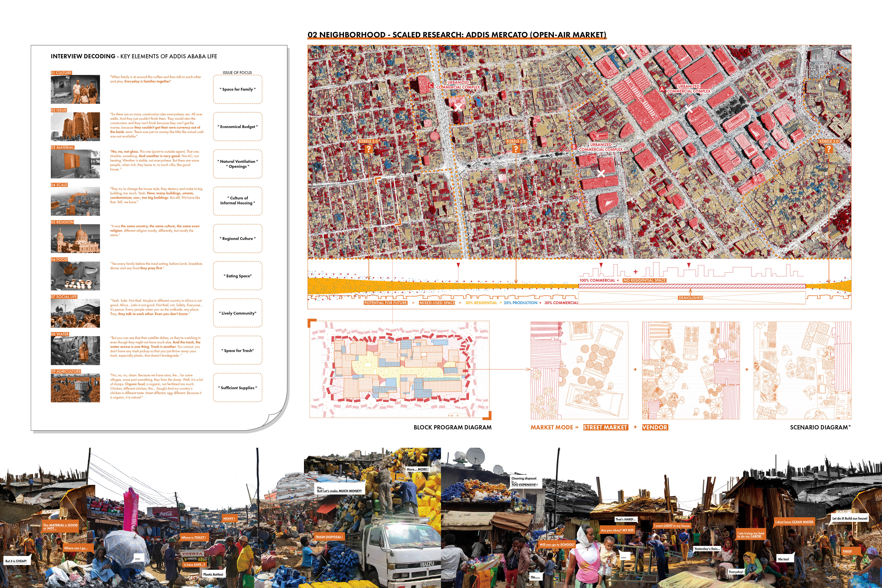Screen dimensions: 882x588
Task: Click the question mark under rightmost KEBELE 2.0
Action: [829, 149]
